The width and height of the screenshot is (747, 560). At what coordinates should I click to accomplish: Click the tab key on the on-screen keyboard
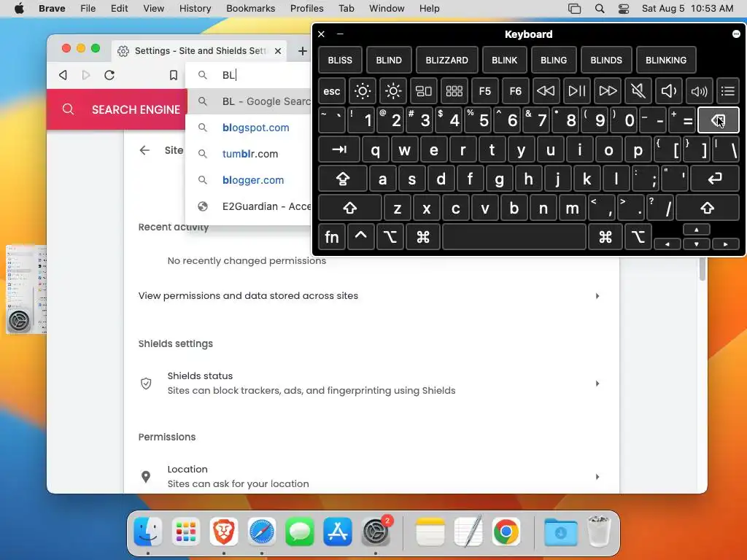click(x=338, y=150)
